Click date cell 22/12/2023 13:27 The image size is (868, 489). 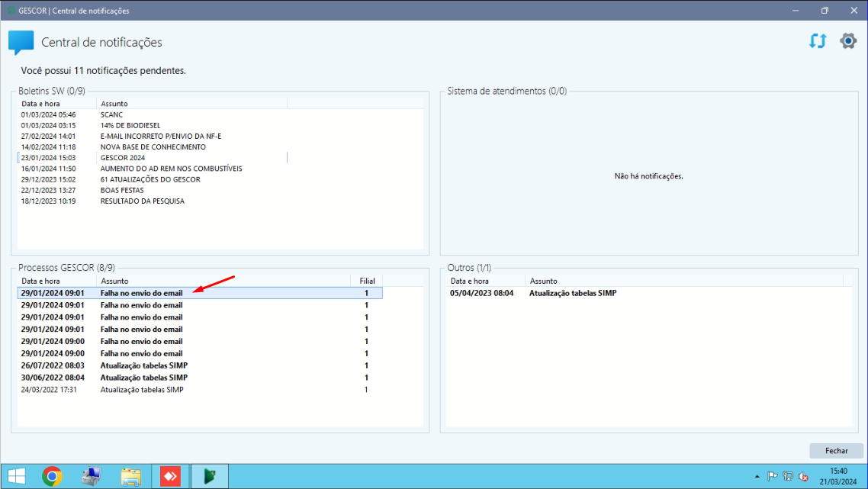[x=49, y=190]
